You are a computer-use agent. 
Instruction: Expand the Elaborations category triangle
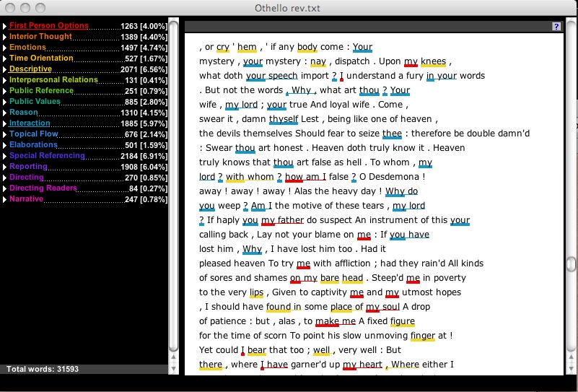4,145
